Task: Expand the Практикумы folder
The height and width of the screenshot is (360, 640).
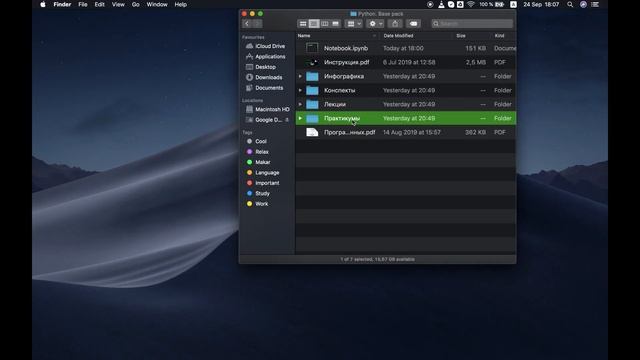Action: [300, 118]
